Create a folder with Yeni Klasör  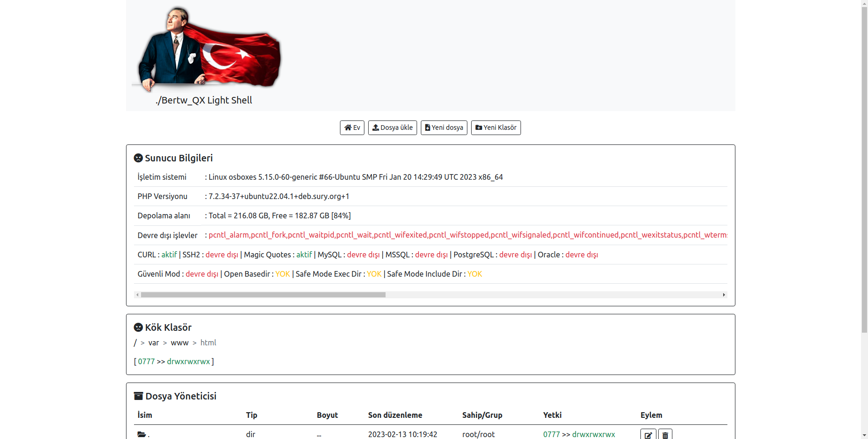click(x=496, y=128)
